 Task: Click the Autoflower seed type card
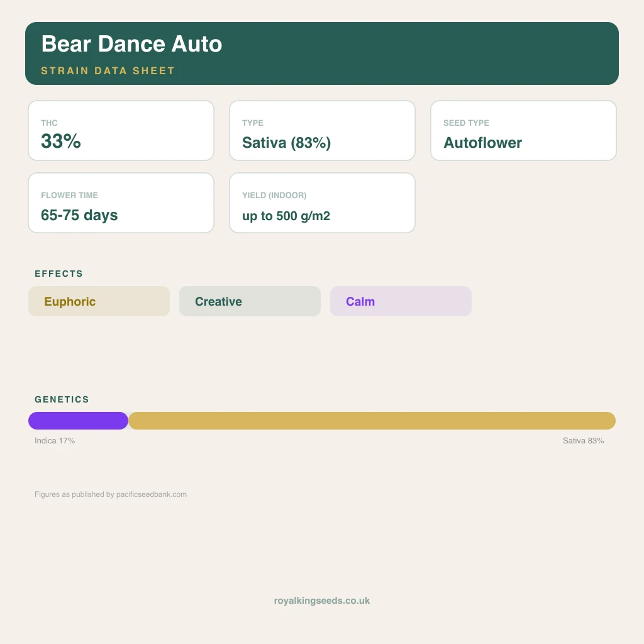pos(523,131)
